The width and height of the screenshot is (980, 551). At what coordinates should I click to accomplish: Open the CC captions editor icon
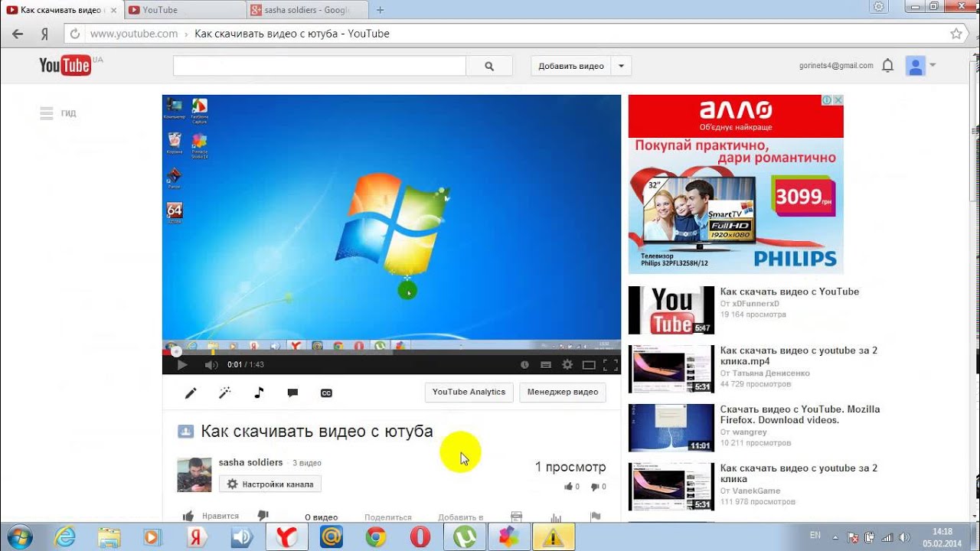click(326, 393)
